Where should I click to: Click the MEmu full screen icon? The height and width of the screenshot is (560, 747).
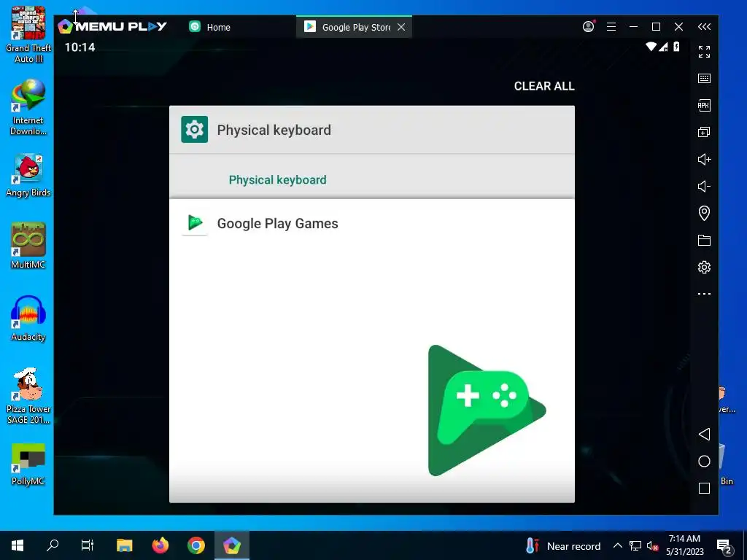(x=704, y=52)
